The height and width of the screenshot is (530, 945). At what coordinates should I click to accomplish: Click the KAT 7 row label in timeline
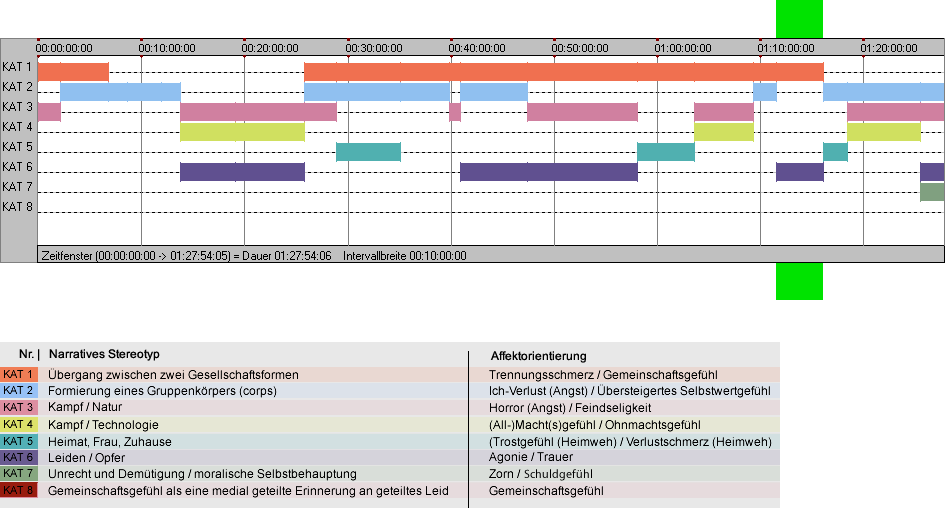(x=17, y=187)
